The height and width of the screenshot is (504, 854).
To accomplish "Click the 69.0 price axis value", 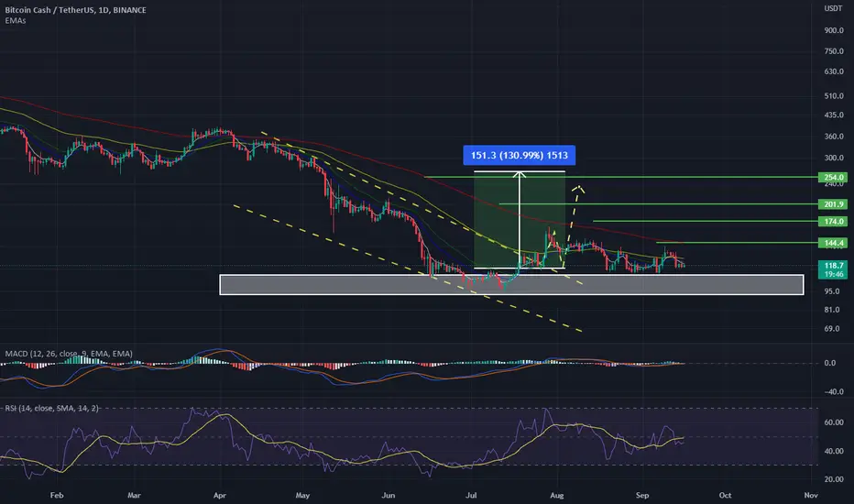I will (x=832, y=329).
